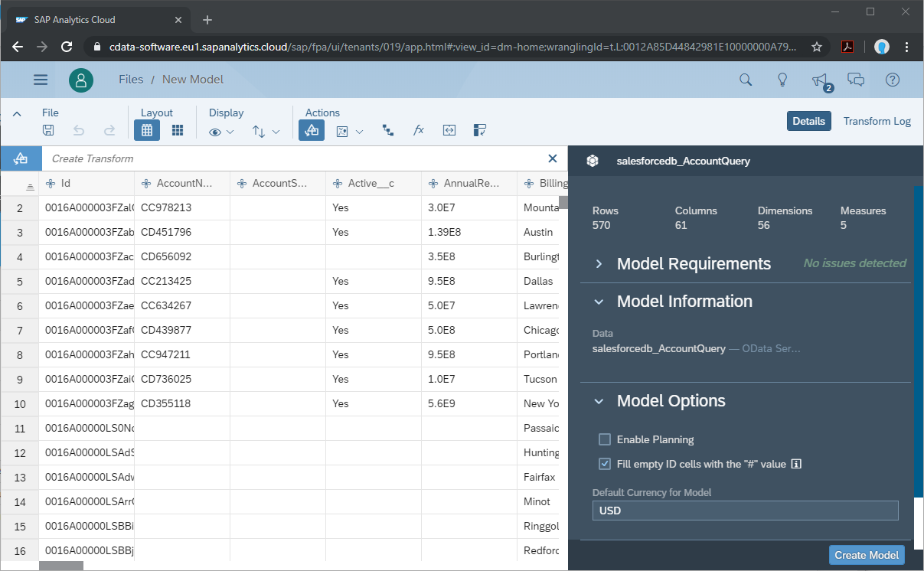
Task: Click the Default Currency USD field
Action: pyautogui.click(x=745, y=511)
